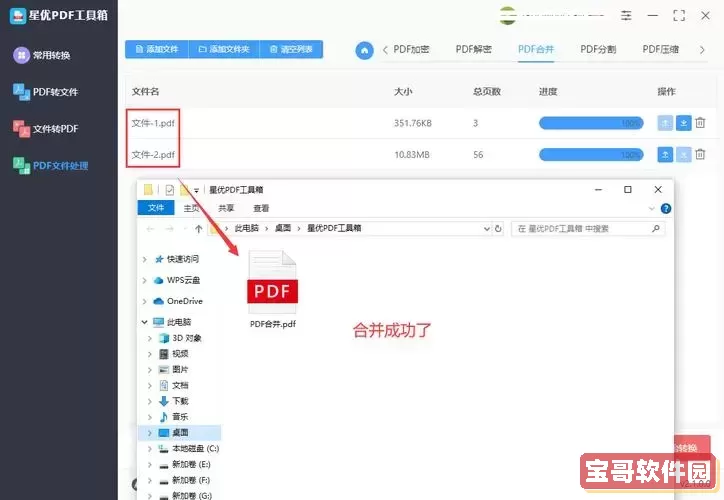Open quick access toolbar dropdown arrow

(196, 190)
